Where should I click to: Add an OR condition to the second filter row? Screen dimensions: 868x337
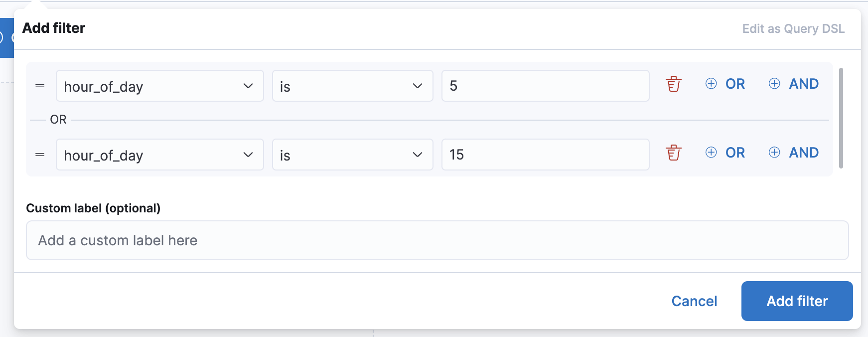coord(725,153)
